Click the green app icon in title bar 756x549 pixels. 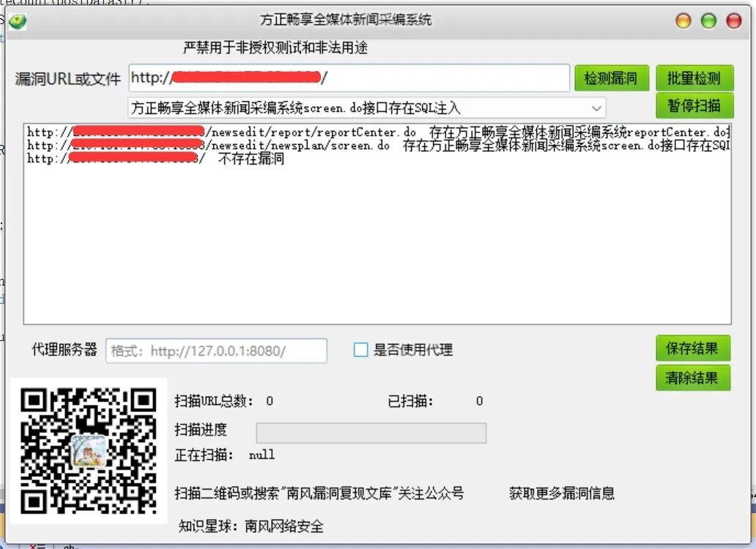[x=18, y=22]
